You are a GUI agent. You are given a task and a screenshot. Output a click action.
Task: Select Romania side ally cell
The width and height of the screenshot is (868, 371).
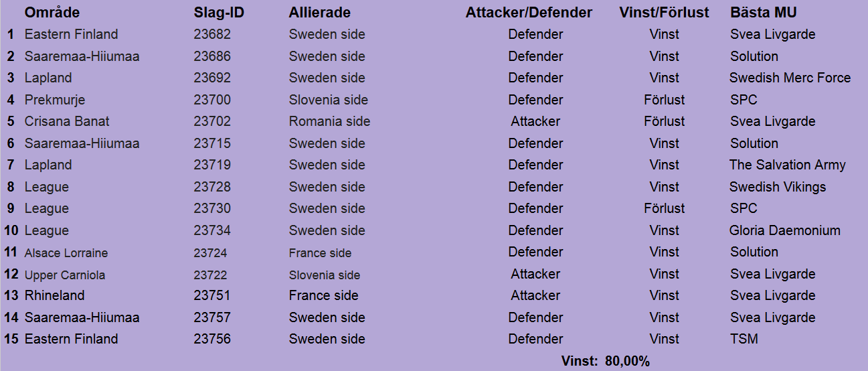(x=329, y=121)
